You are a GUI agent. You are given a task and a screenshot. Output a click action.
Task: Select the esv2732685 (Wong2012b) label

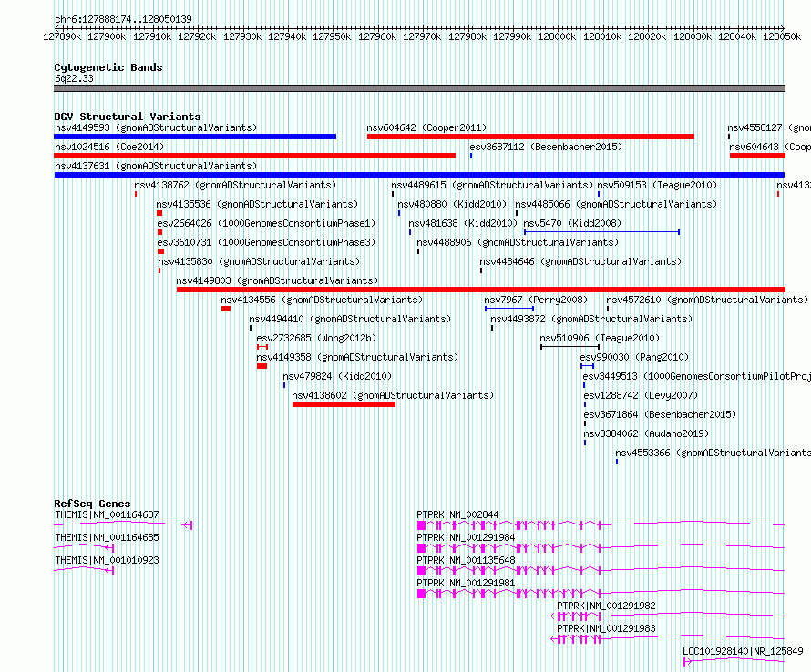[316, 338]
